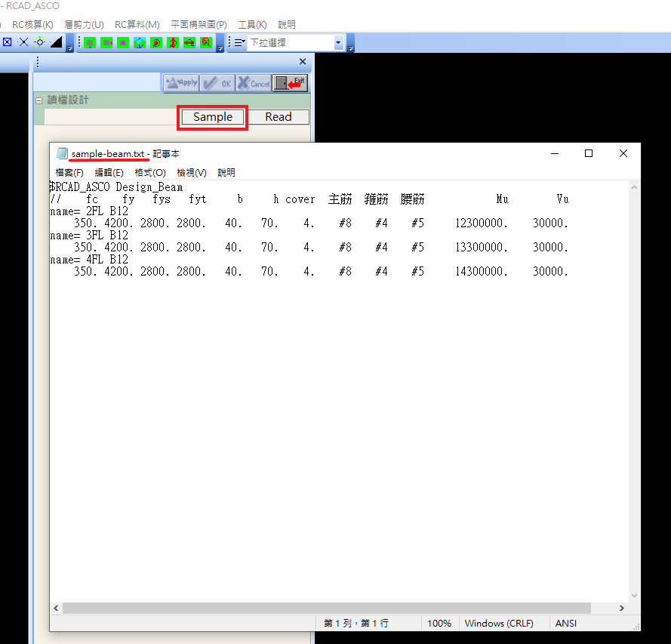Viewport: 671px width, 644px height.
Task: Click the Apply button
Action: click(x=181, y=82)
